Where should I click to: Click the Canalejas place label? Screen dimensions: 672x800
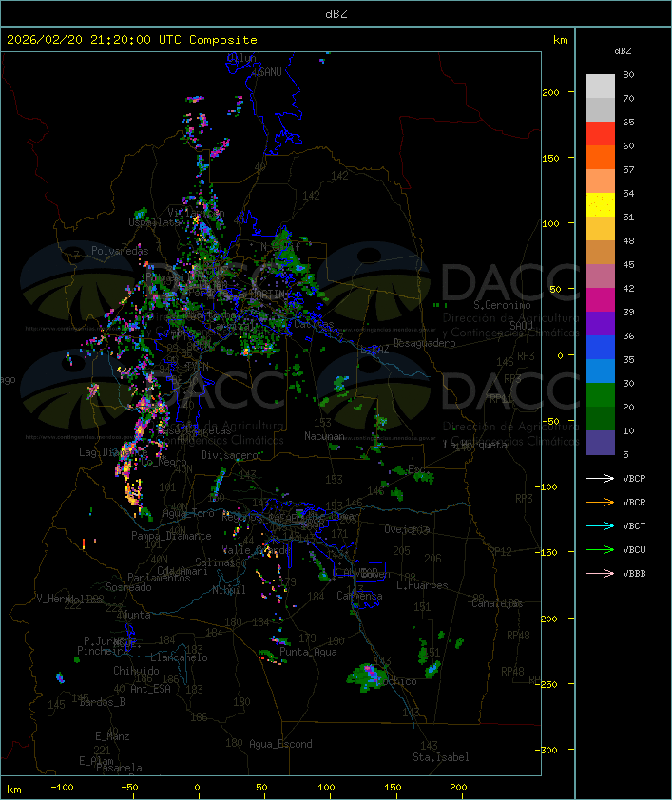click(497, 603)
